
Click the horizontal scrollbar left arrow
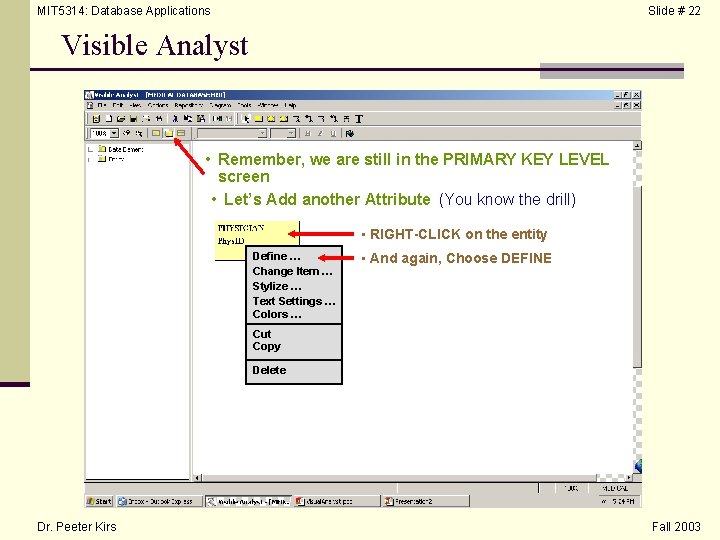tap(197, 478)
